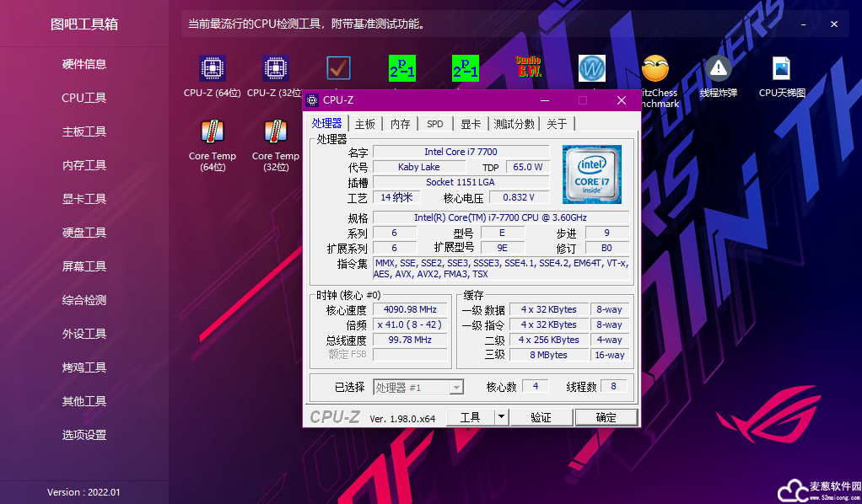Open the Prime95 icon beside the checkmark icon
This screenshot has height=504, width=862.
tap(401, 69)
